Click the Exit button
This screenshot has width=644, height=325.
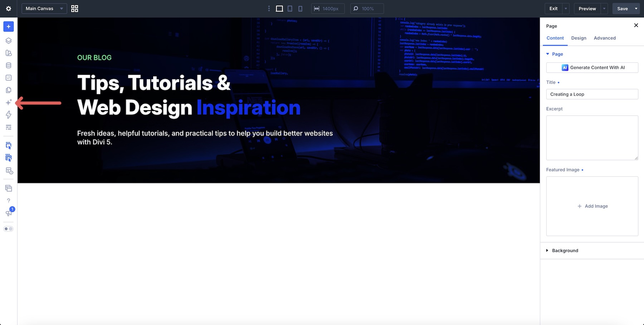(553, 9)
